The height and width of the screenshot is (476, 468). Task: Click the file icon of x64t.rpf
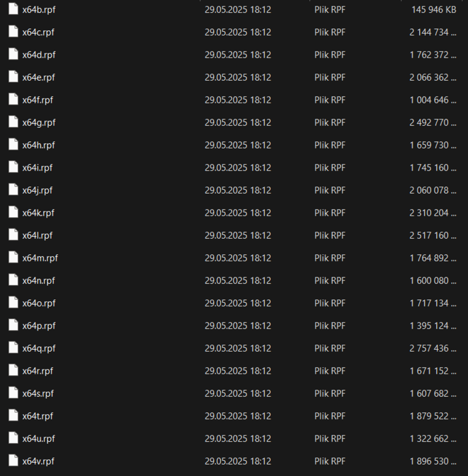[13, 415]
